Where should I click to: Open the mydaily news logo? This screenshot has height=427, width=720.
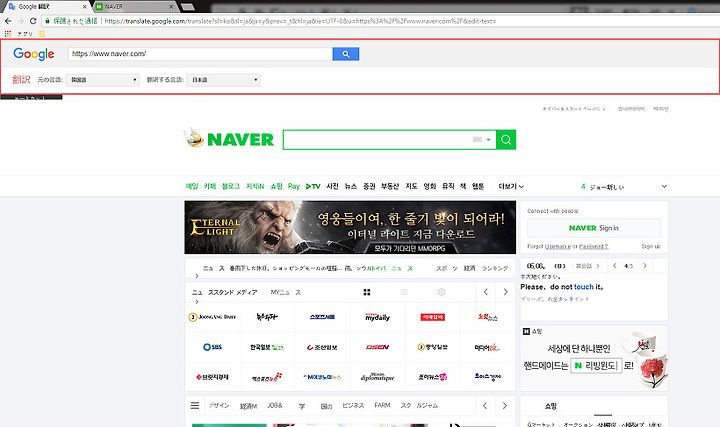coord(377,317)
